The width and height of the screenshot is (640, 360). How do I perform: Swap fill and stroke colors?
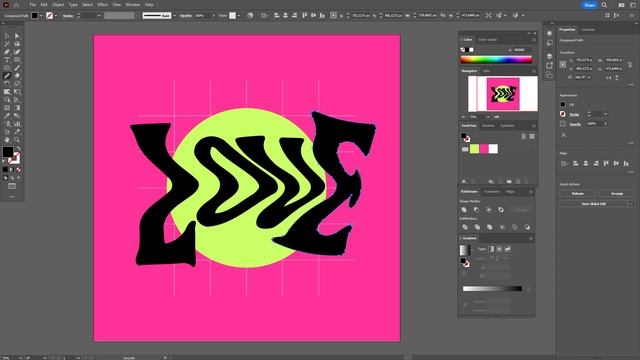[18, 149]
